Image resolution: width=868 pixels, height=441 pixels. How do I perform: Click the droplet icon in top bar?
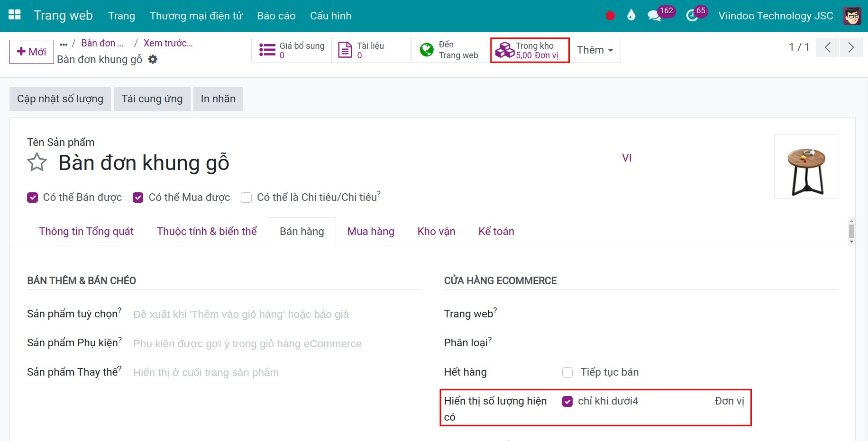point(631,15)
